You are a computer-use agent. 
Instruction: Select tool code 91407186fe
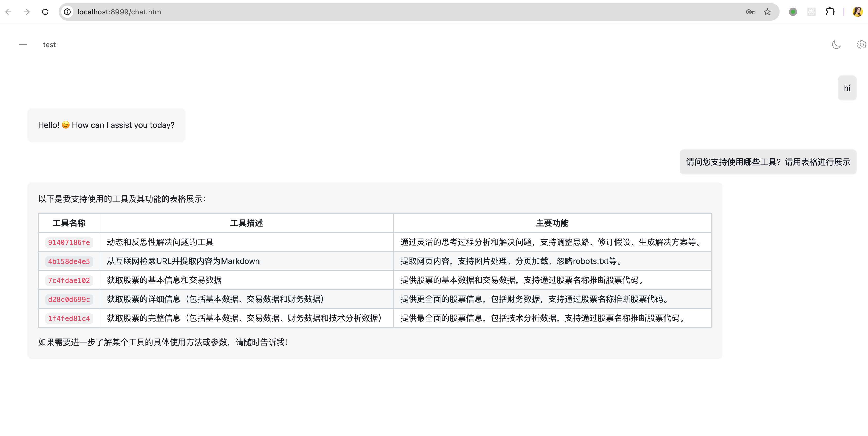click(x=69, y=242)
